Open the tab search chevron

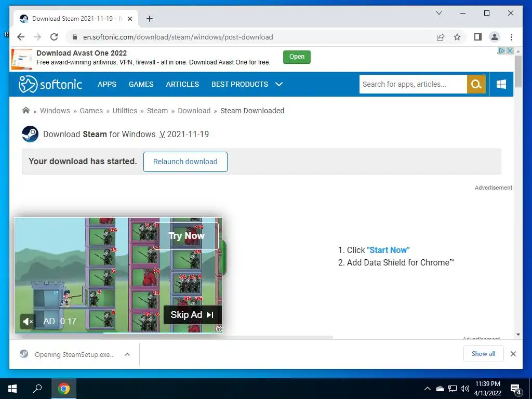(x=438, y=13)
